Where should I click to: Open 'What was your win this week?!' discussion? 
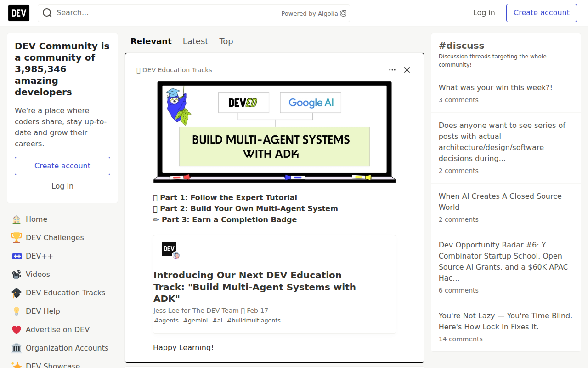pyautogui.click(x=496, y=87)
